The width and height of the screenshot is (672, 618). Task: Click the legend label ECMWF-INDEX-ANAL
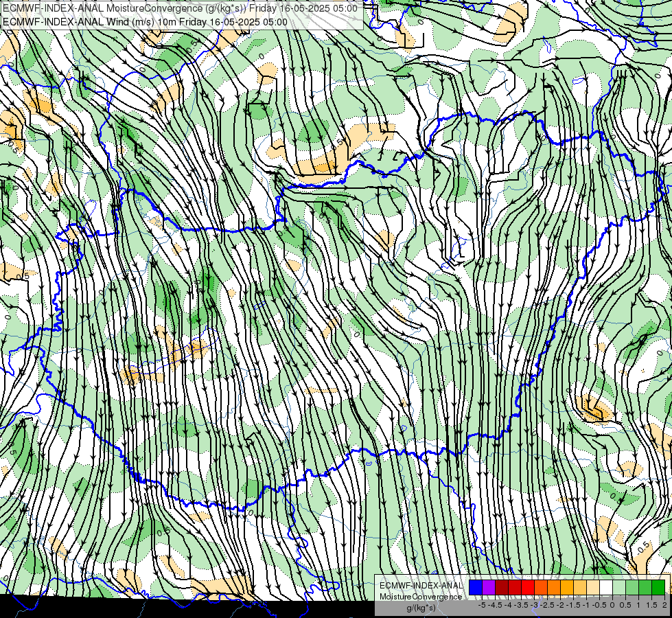click(421, 586)
